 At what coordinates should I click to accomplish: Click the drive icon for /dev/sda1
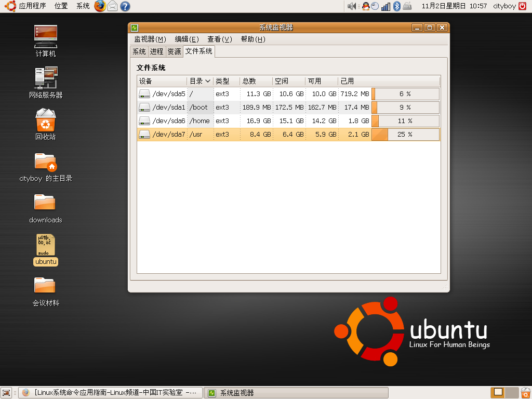[144, 108]
